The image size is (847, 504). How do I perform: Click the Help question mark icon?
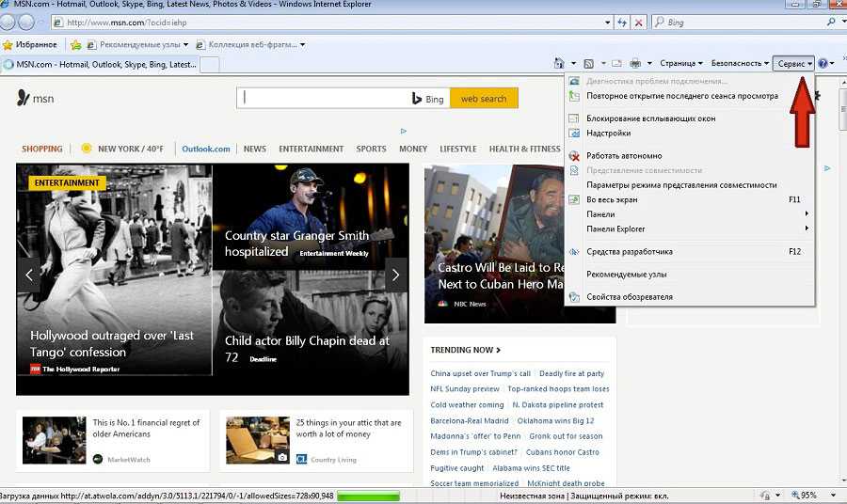pyautogui.click(x=822, y=63)
